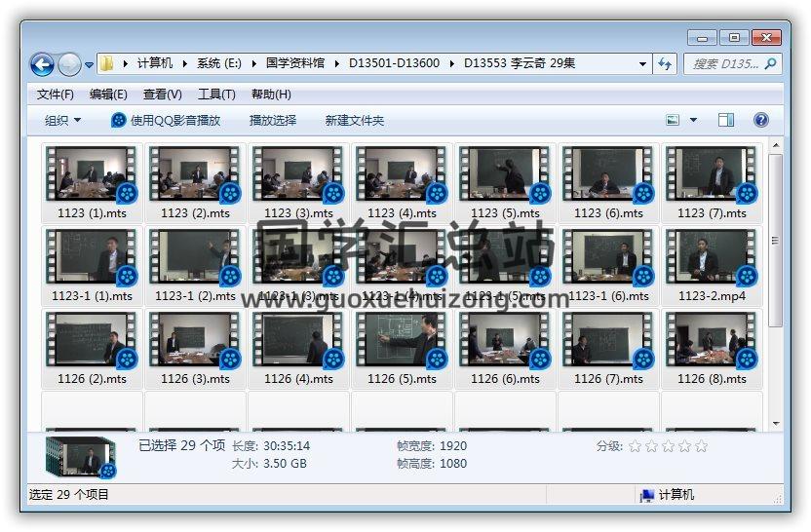Click the 播放选择 button
The width and height of the screenshot is (811, 532).
(273, 120)
